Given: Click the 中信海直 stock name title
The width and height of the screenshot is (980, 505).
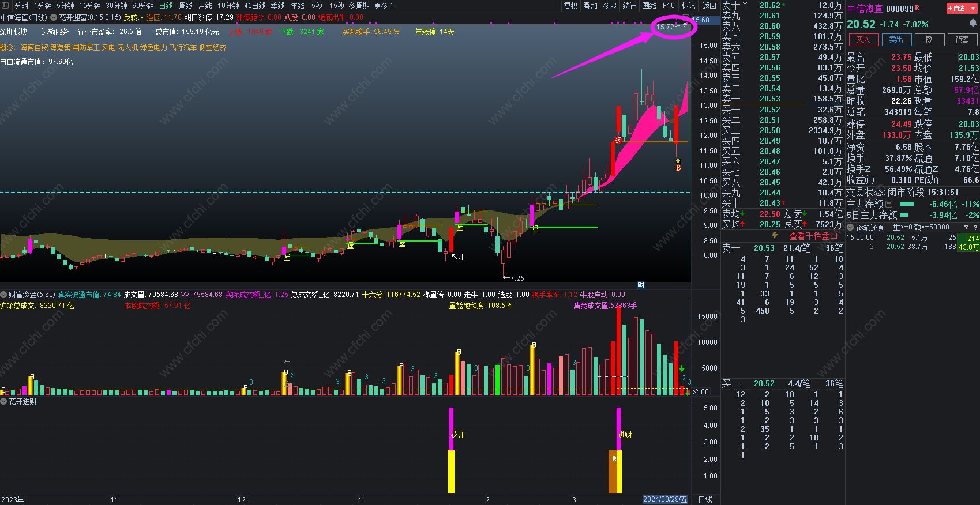Looking at the screenshot, I should coord(865,9).
